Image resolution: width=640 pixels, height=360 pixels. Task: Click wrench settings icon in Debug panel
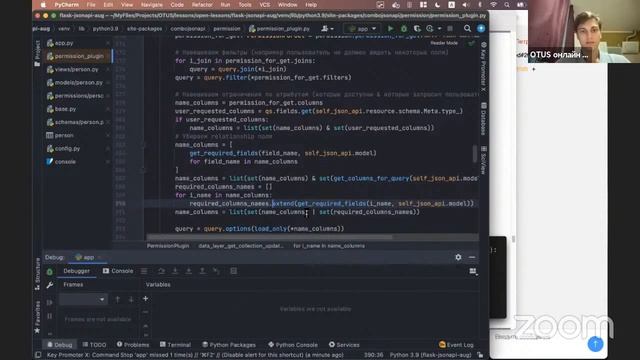pos(49,285)
